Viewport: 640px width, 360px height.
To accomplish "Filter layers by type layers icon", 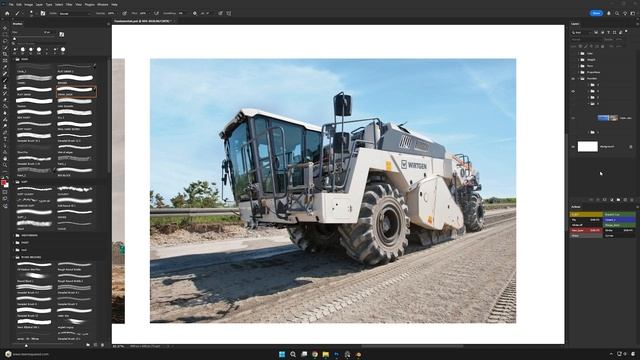I will (608, 32).
